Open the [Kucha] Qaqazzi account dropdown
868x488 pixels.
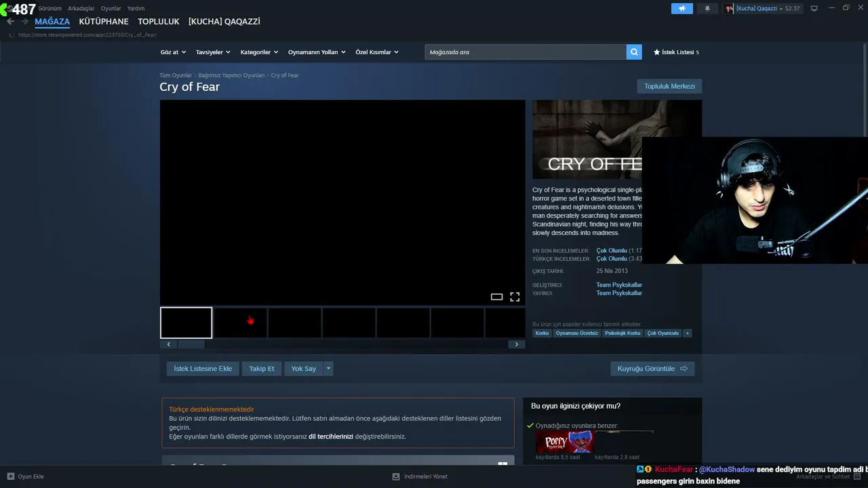(x=759, y=8)
